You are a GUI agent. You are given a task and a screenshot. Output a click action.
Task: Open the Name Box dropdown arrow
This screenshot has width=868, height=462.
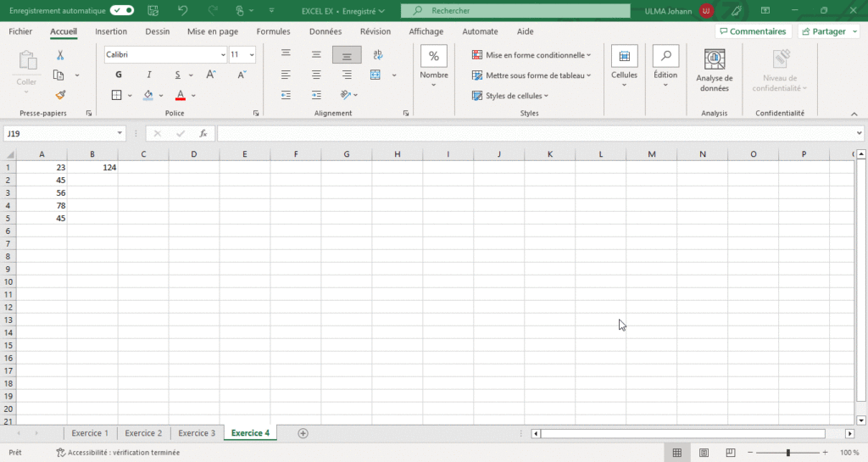point(120,133)
